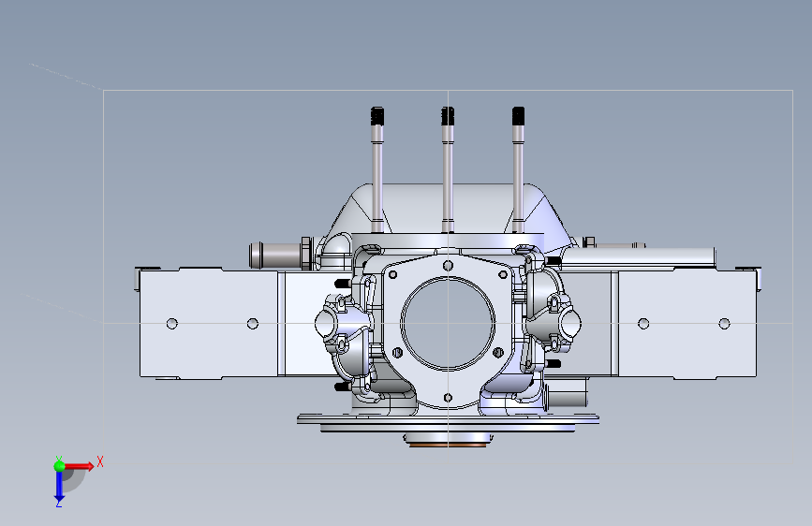The image size is (812, 526).
Task: Select the leftmost threaded stud on top
Action: point(377,169)
